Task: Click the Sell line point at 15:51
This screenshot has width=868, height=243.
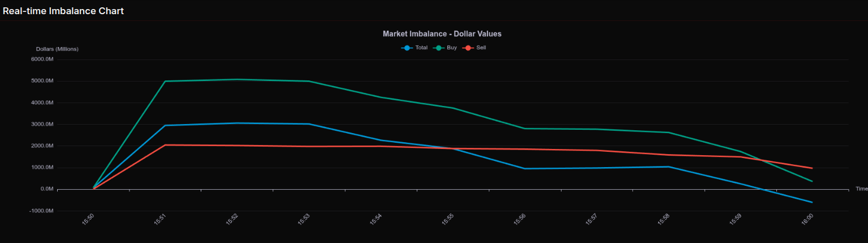Action: pyautogui.click(x=165, y=145)
